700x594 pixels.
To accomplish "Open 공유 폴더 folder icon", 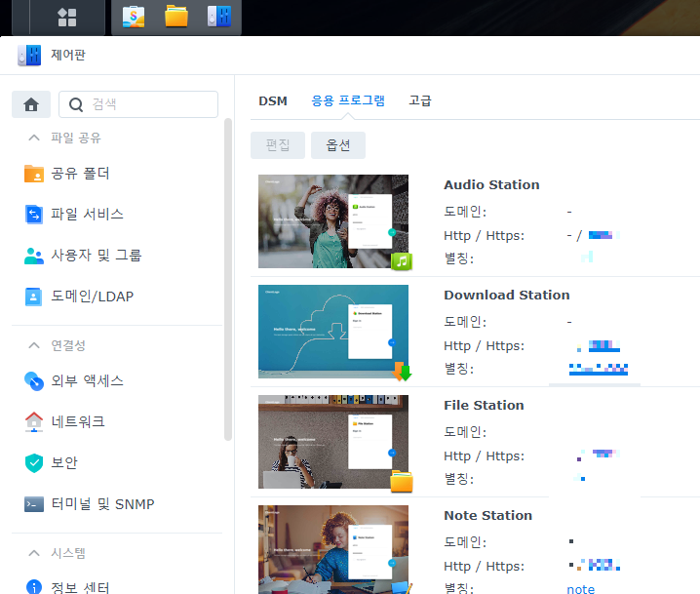I will click(x=34, y=174).
